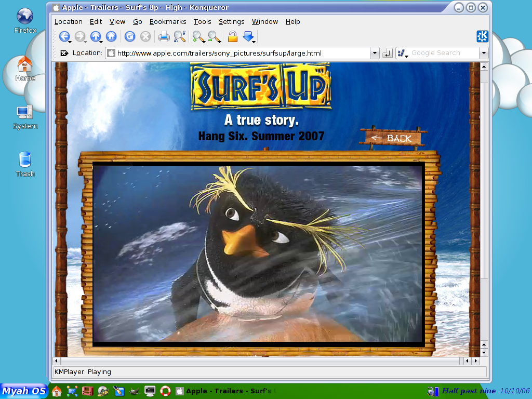Click the red device icon in taskbar
Viewport: 532px width, 399px height.
coord(87,391)
